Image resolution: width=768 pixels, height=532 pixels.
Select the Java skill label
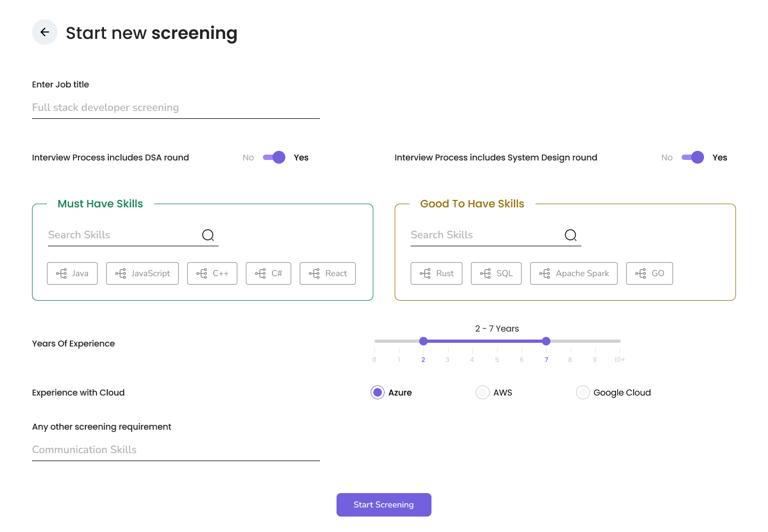[x=81, y=273]
